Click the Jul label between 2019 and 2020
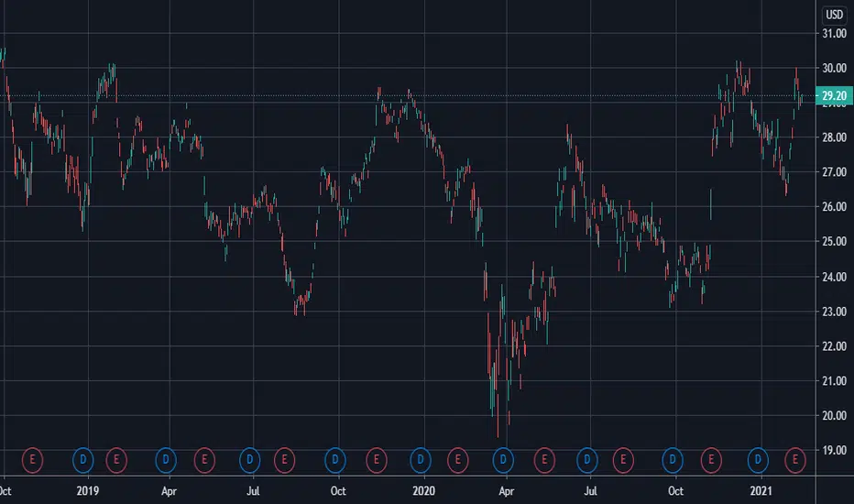The height and width of the screenshot is (504, 854). click(253, 491)
